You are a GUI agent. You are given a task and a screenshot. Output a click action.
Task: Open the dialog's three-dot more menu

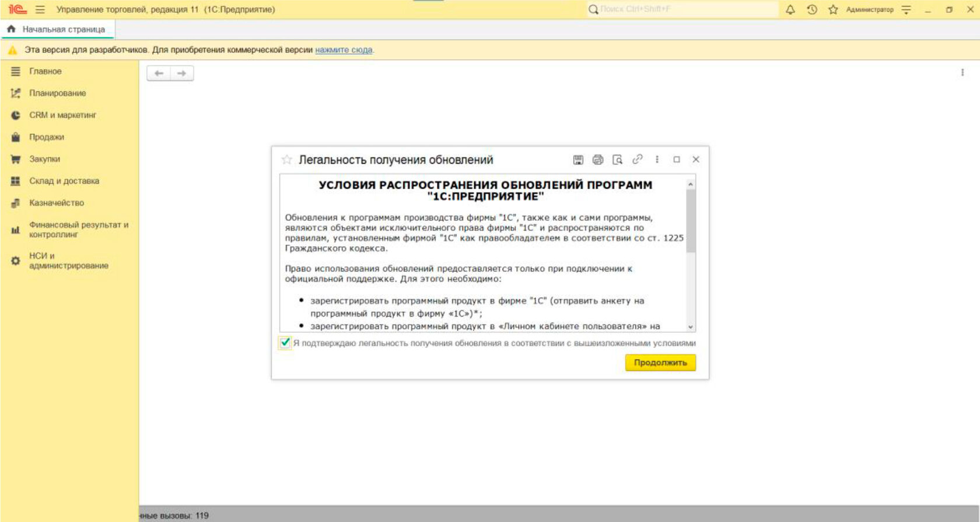tap(657, 159)
